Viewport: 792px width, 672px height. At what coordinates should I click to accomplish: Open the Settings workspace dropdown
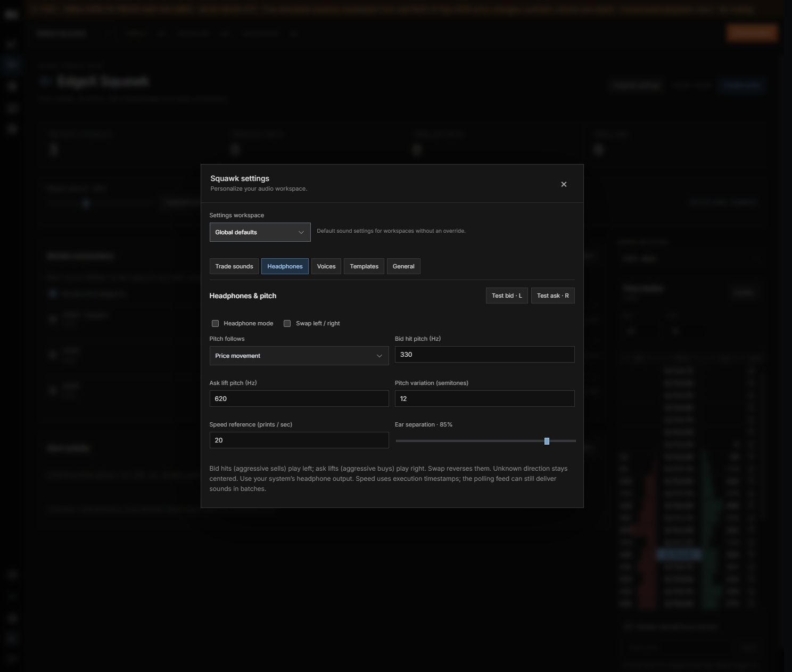[260, 232]
